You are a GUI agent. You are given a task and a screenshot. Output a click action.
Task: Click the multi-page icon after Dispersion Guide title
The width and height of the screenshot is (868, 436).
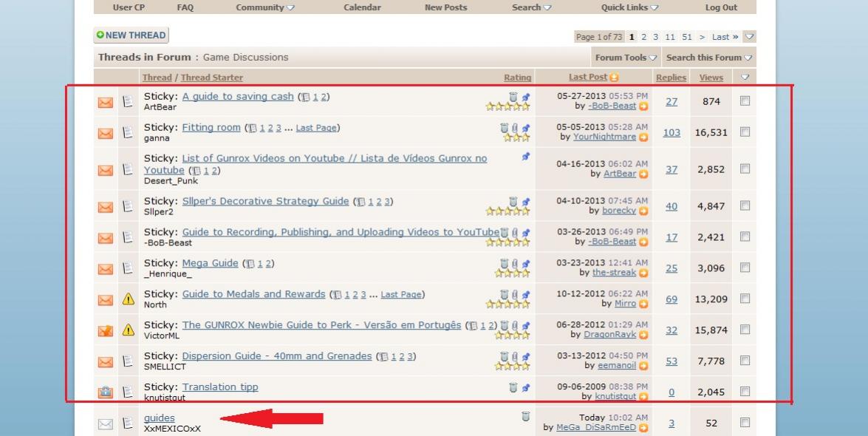click(x=383, y=357)
